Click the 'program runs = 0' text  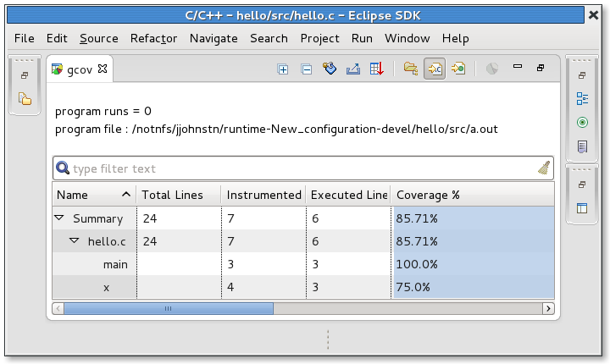(103, 112)
